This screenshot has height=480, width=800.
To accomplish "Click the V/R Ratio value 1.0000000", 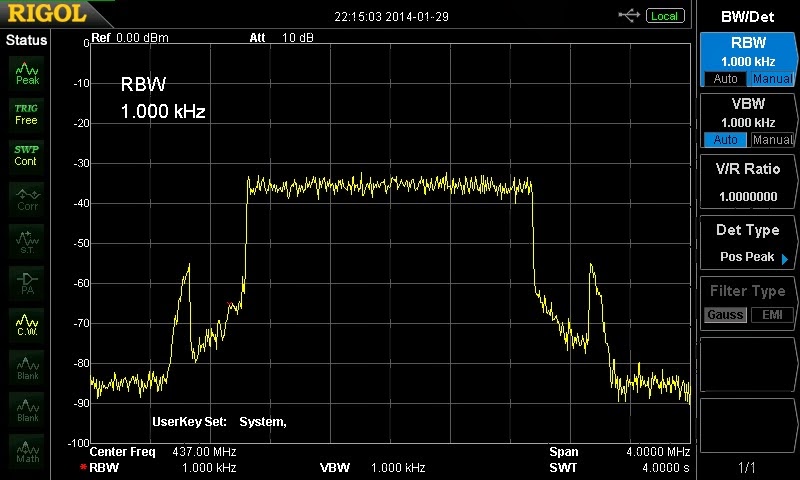I will click(748, 196).
